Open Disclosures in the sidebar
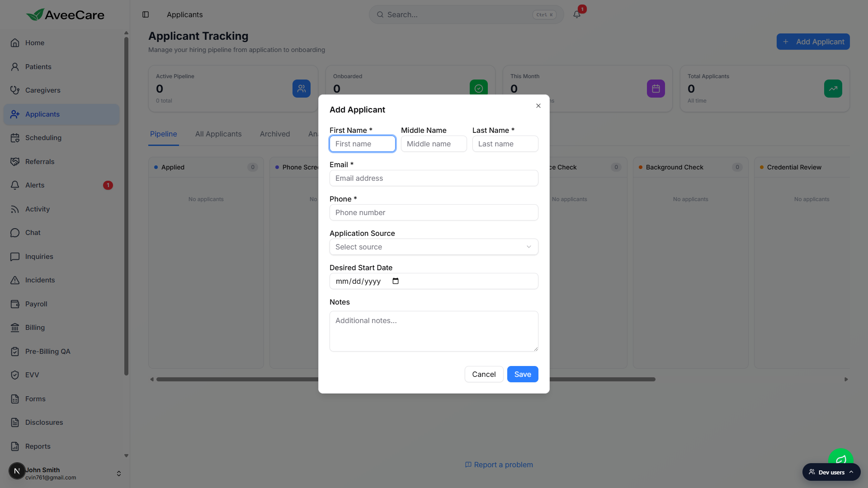Viewport: 868px width, 488px height. tap(61, 422)
